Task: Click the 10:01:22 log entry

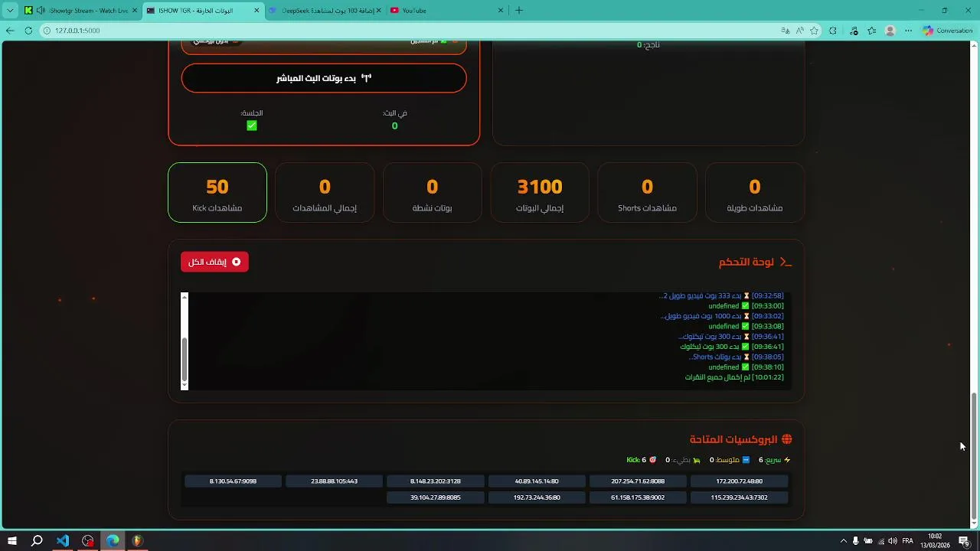Action: 734,377
